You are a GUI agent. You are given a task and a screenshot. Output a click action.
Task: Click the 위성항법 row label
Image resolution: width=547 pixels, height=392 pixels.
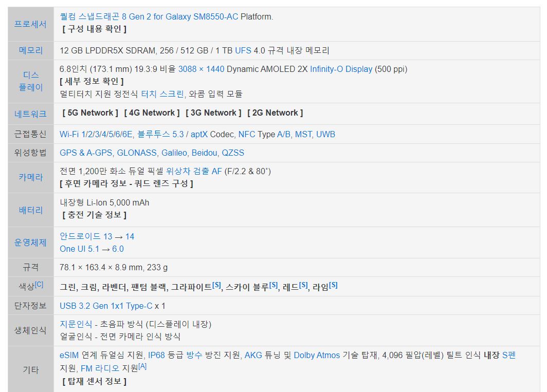30,153
